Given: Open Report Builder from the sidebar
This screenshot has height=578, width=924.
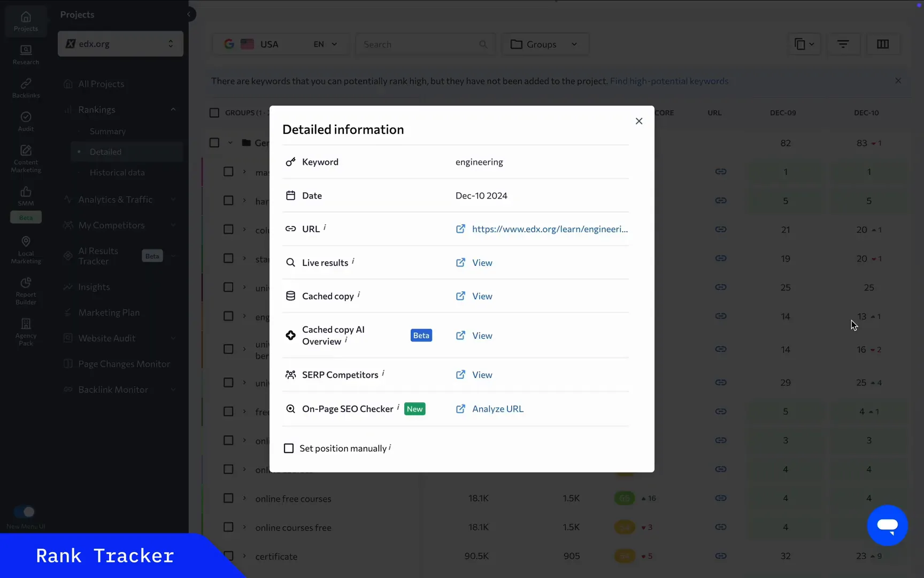Looking at the screenshot, I should (x=26, y=289).
